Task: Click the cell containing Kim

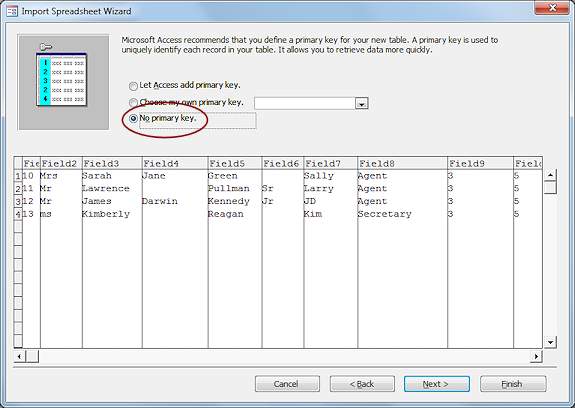Action: pyautogui.click(x=330, y=214)
